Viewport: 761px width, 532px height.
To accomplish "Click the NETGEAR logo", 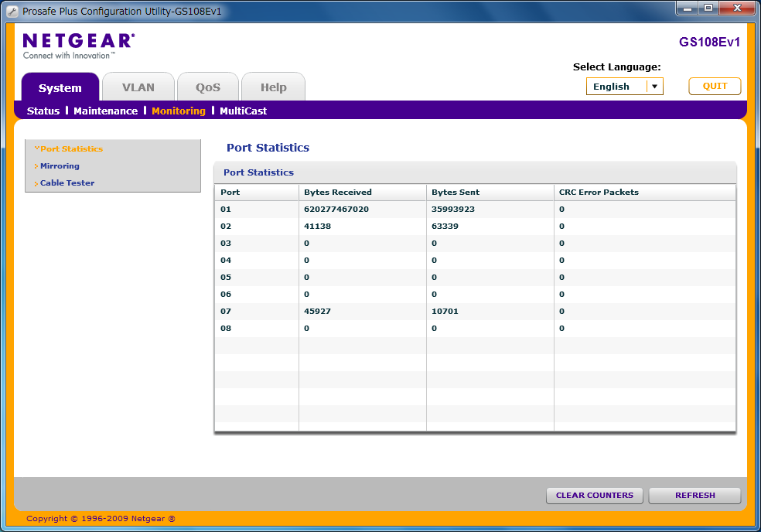I will pyautogui.click(x=78, y=42).
